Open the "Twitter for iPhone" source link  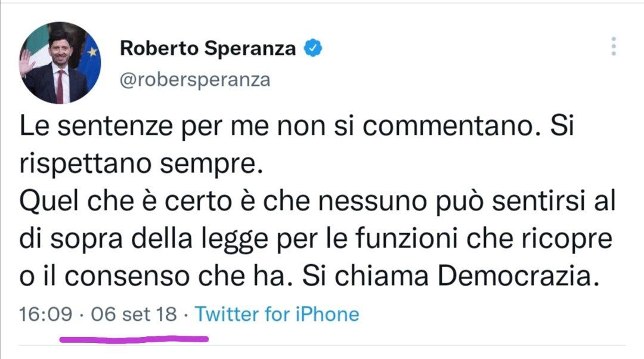277,314
